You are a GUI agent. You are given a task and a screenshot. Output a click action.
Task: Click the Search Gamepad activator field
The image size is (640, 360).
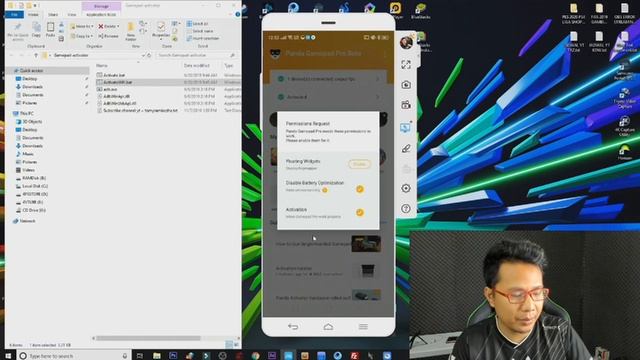point(196,55)
